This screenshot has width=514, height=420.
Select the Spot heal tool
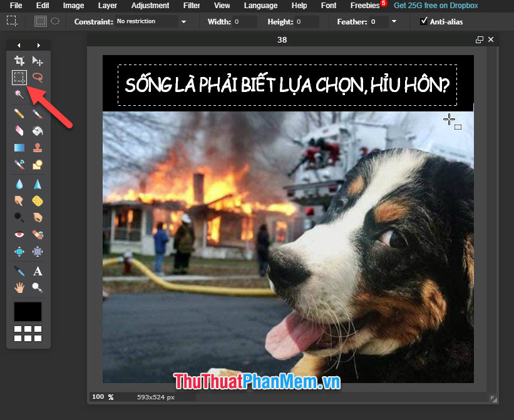38,235
